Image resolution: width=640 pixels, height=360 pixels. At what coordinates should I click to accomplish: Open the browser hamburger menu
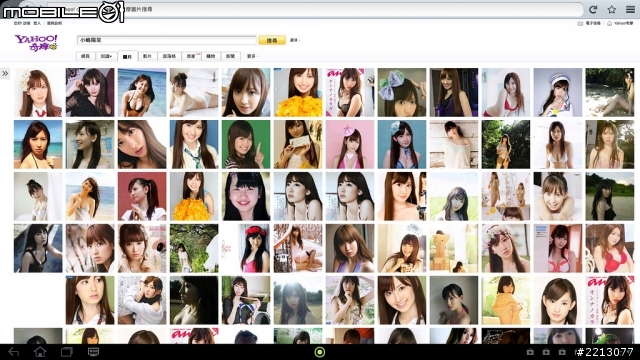click(630, 9)
